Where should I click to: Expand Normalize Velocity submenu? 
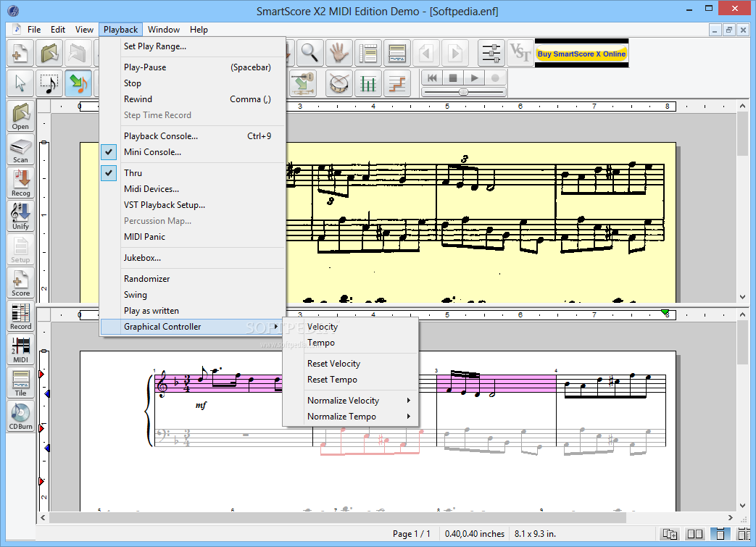tap(351, 400)
